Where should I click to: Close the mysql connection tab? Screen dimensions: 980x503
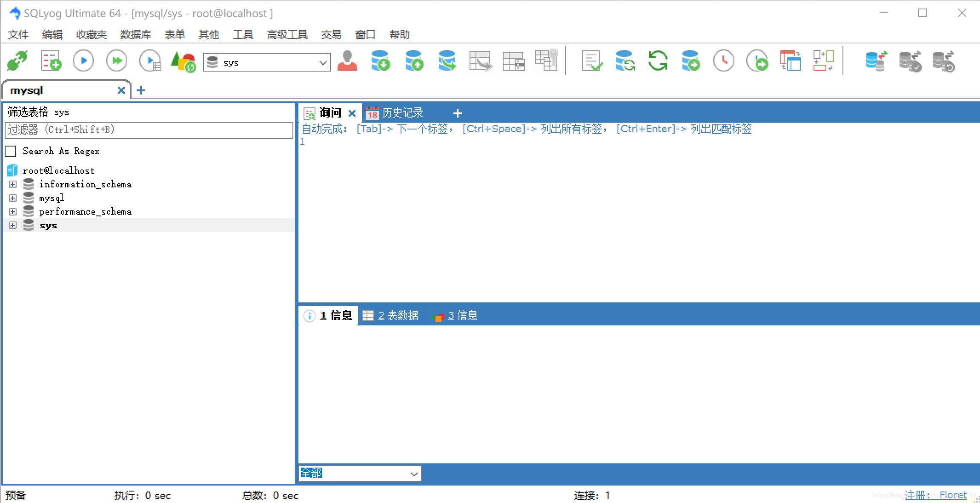click(x=121, y=90)
